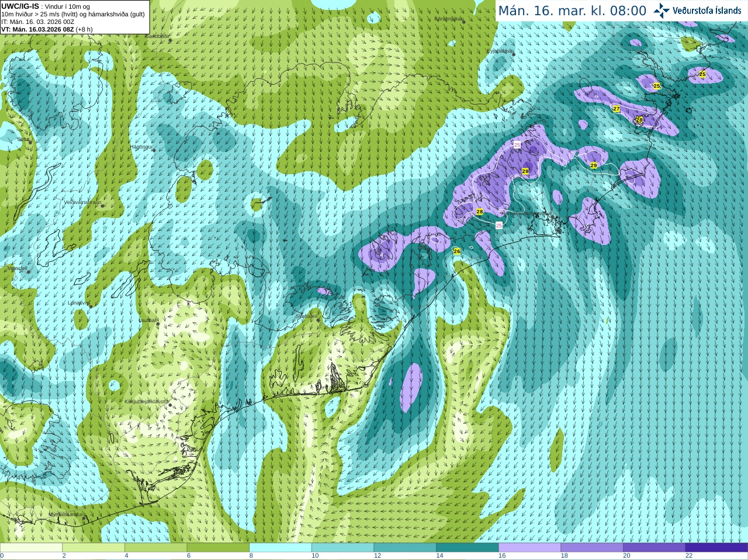Image resolution: width=748 pixels, height=560 pixels.
Task: Click the legend tick label '20'
Action: click(627, 556)
